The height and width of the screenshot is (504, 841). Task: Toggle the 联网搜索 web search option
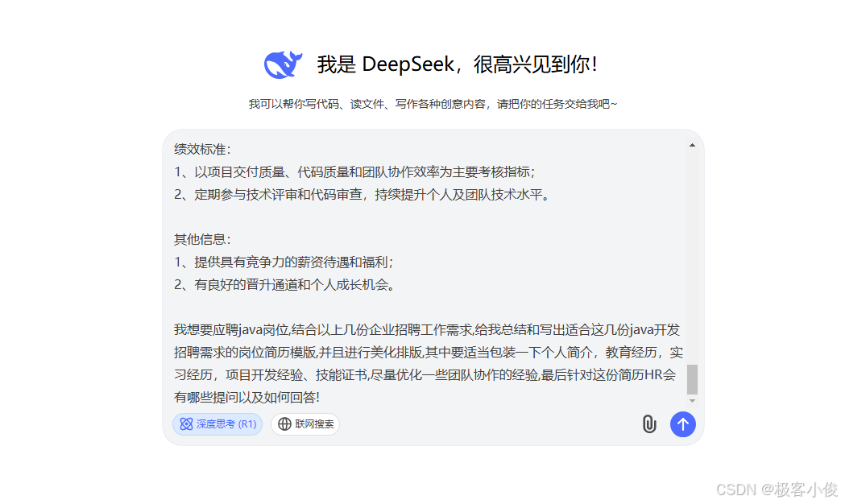click(305, 424)
